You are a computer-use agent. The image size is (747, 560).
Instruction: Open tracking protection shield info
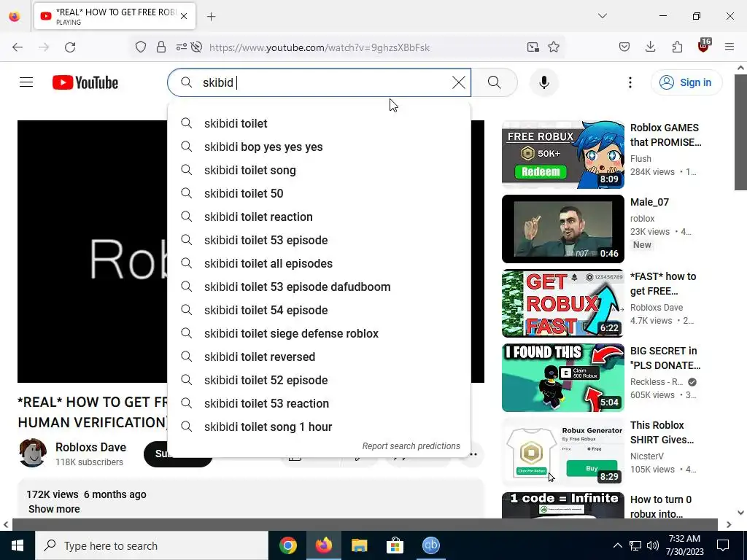[x=141, y=47]
